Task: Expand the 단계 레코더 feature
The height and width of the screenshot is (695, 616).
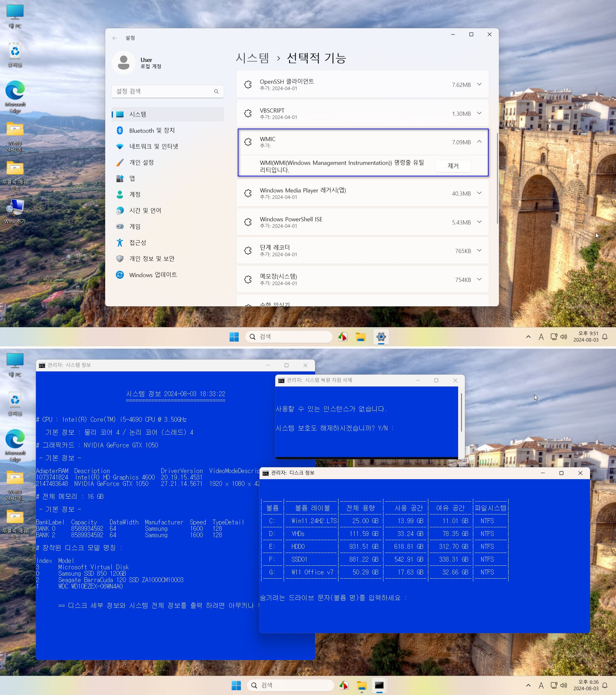Action: pos(479,250)
